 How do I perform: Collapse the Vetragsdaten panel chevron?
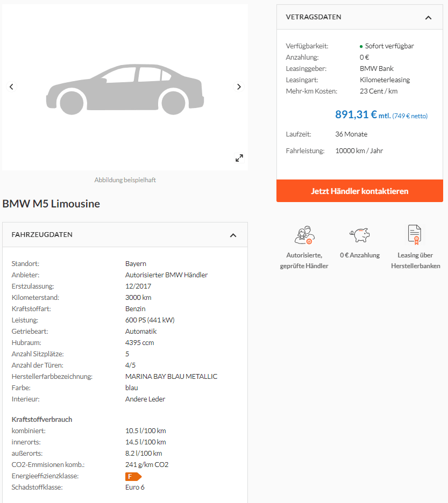(x=428, y=18)
